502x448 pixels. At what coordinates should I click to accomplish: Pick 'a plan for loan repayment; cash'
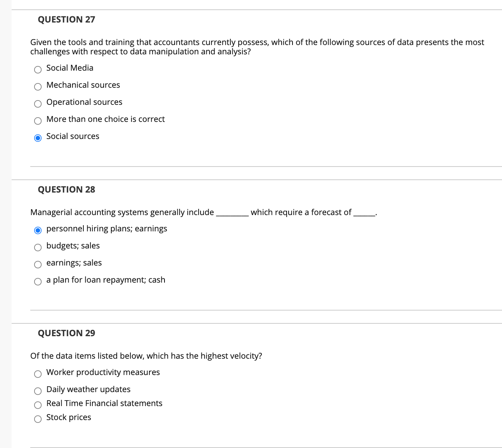(38, 281)
